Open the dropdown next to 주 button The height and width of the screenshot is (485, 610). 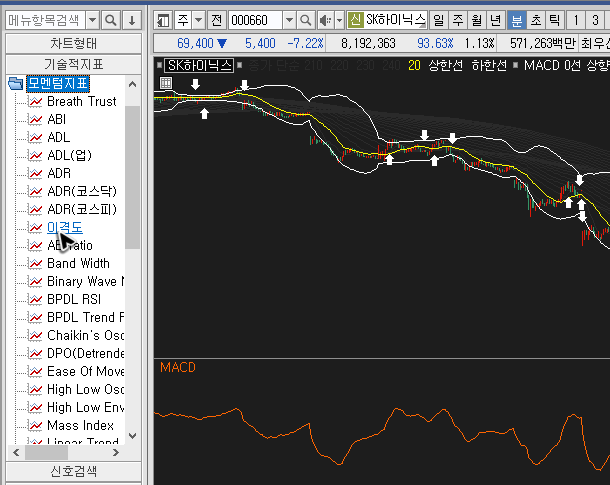coord(198,20)
